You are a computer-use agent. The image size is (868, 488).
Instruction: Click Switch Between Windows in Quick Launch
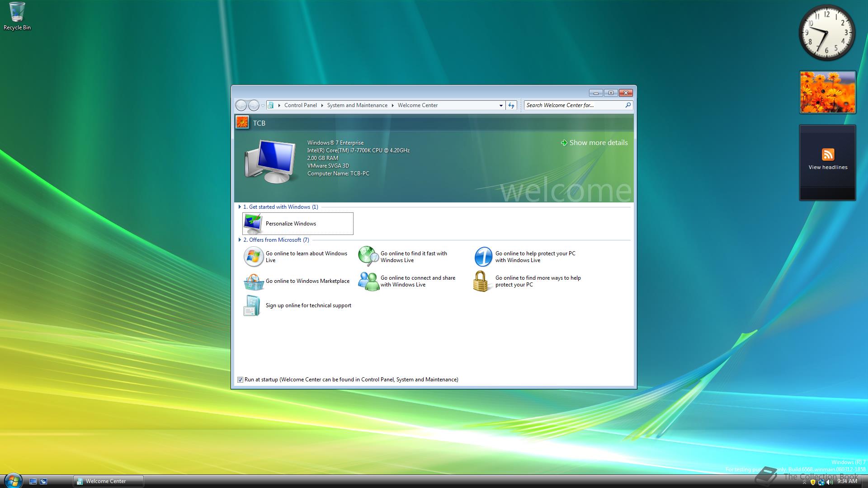[43, 482]
